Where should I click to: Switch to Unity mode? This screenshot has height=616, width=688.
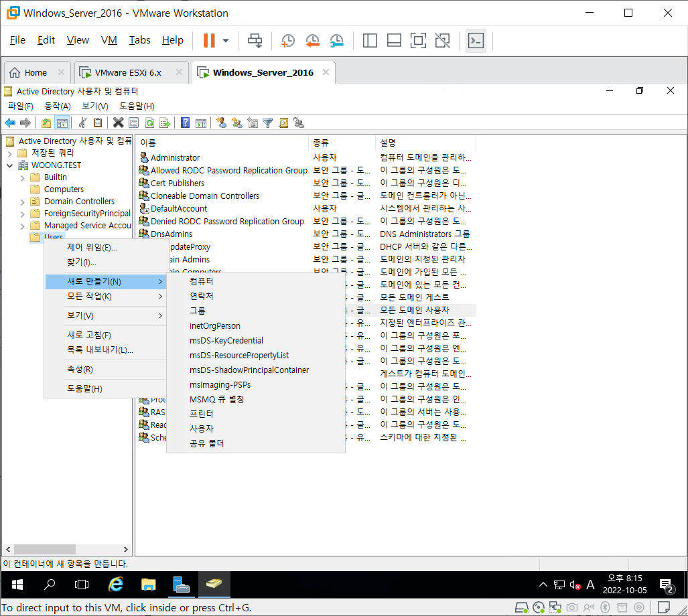point(442,40)
